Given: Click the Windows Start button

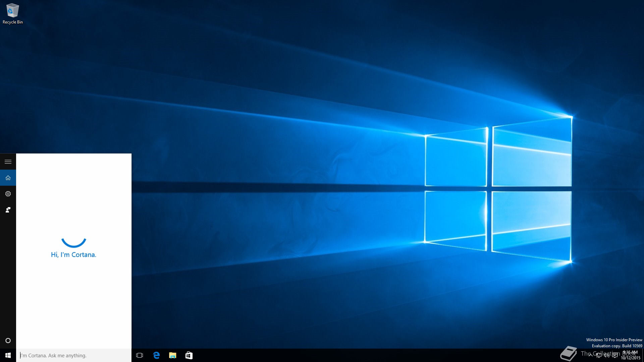Looking at the screenshot, I should pos(8,355).
